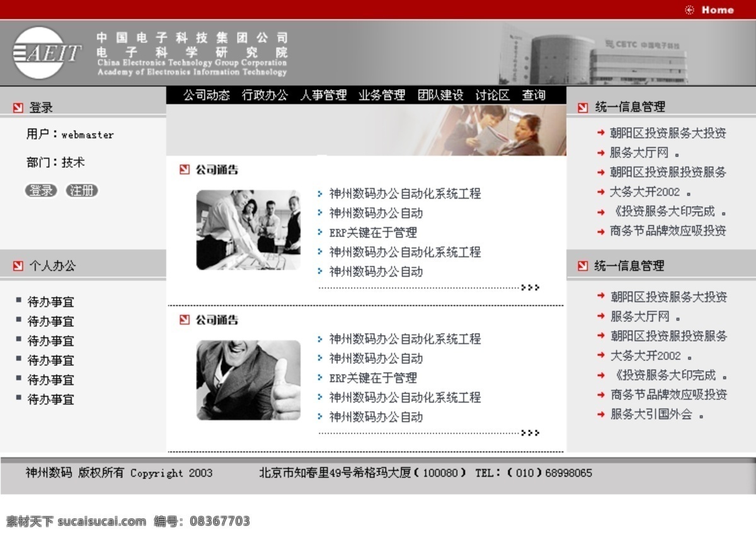Open the 人事管理 menu item
Image resolution: width=756 pixels, height=536 pixels.
[x=323, y=95]
